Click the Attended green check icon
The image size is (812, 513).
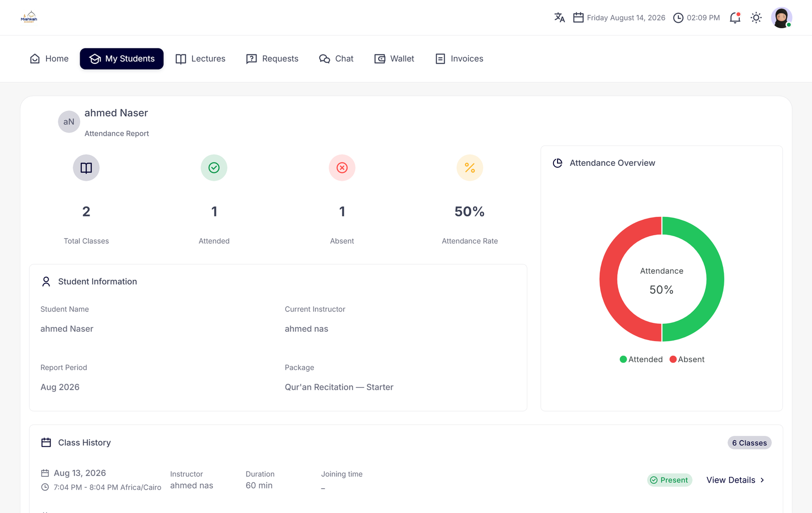[214, 168]
